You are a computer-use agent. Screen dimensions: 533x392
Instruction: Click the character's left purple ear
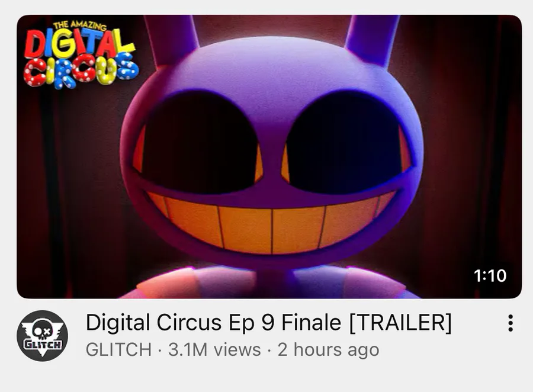coord(171,38)
